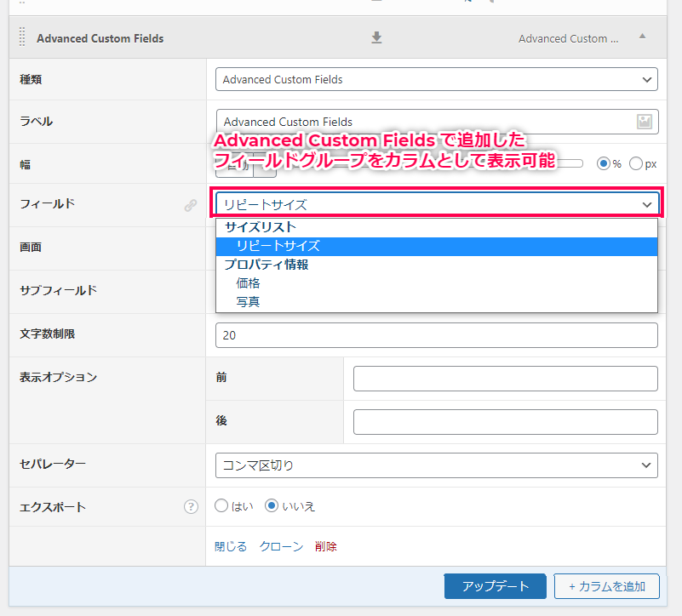Click the image icon in the ラベル field
682x616 pixels.
(645, 122)
